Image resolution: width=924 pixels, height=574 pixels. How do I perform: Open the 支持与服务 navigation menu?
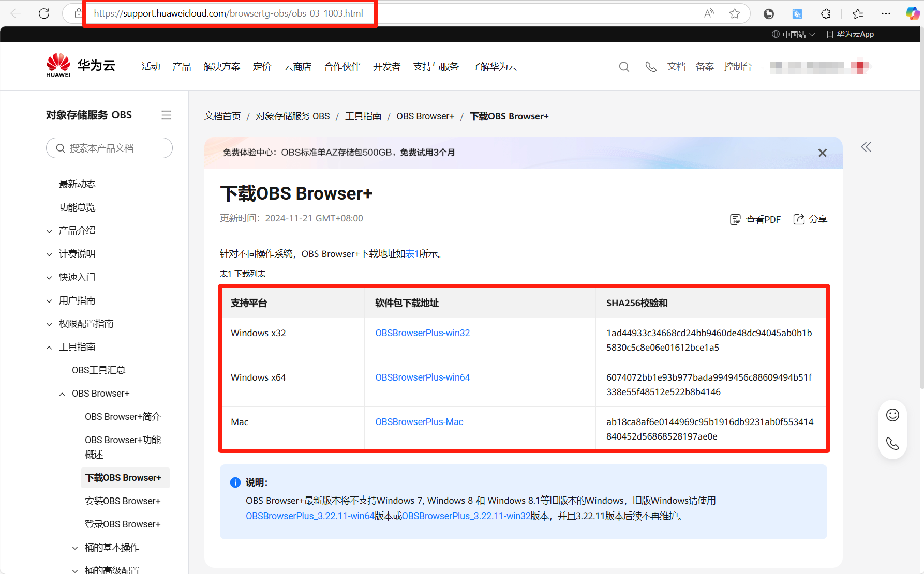coord(436,67)
